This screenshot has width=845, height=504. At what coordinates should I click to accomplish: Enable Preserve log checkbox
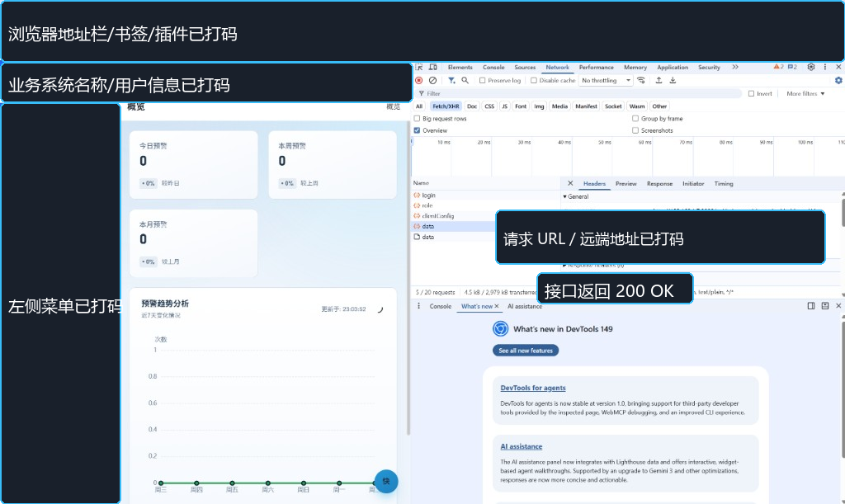(482, 80)
